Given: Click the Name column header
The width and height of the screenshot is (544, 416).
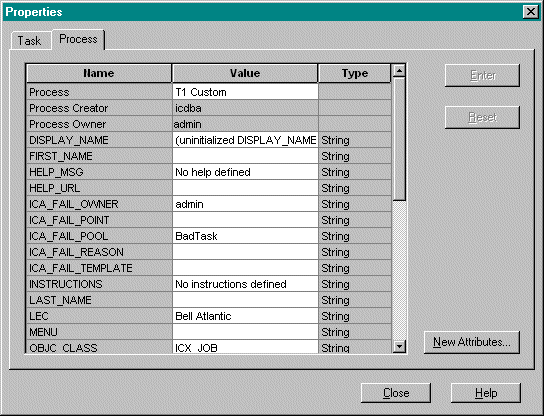Looking at the screenshot, I should point(99,73).
